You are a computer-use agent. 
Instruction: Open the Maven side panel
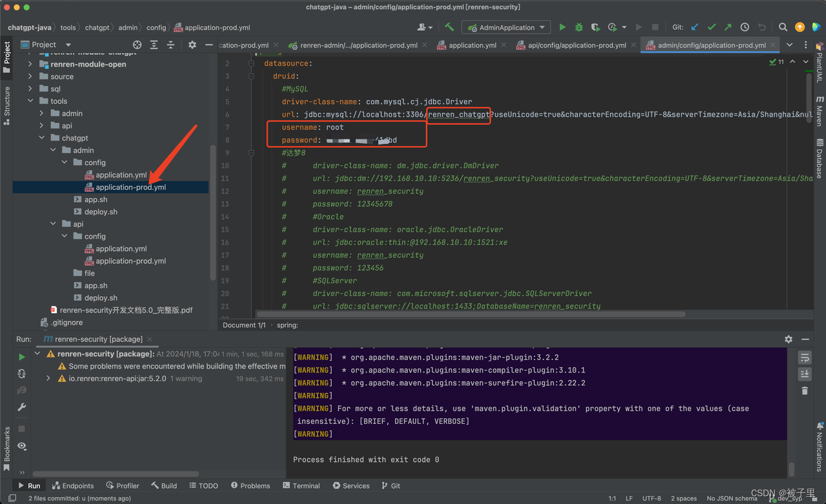820,110
